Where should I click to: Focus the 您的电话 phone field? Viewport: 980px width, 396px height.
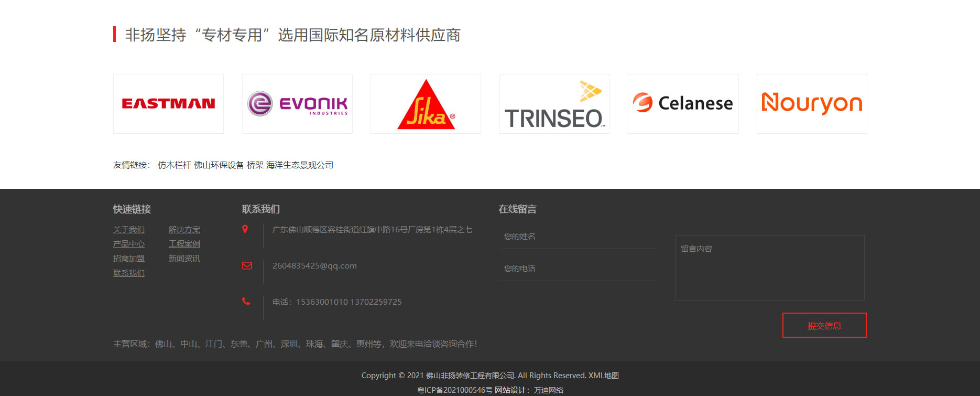578,269
